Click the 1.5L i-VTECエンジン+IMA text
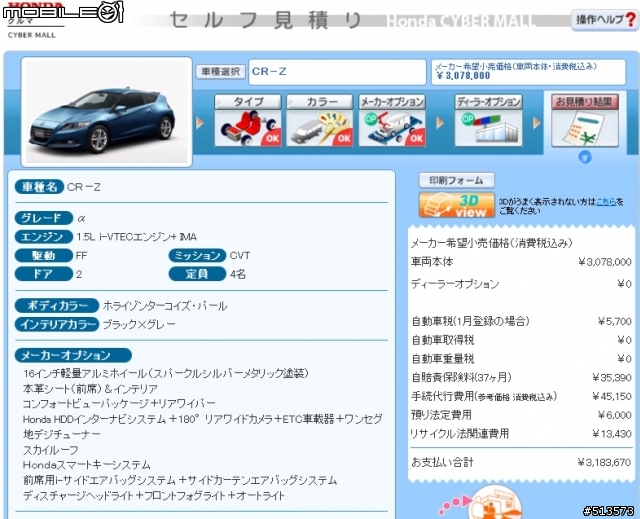The width and height of the screenshot is (640, 519). [x=136, y=237]
